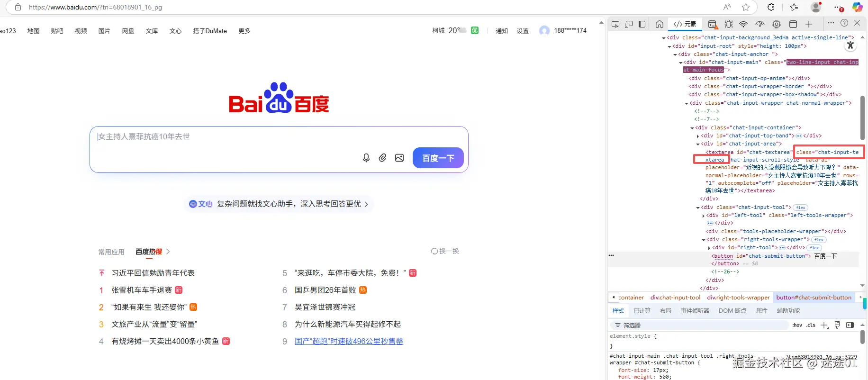Open hot search 国乒男团26年首败
868x380 pixels.
tap(325, 290)
